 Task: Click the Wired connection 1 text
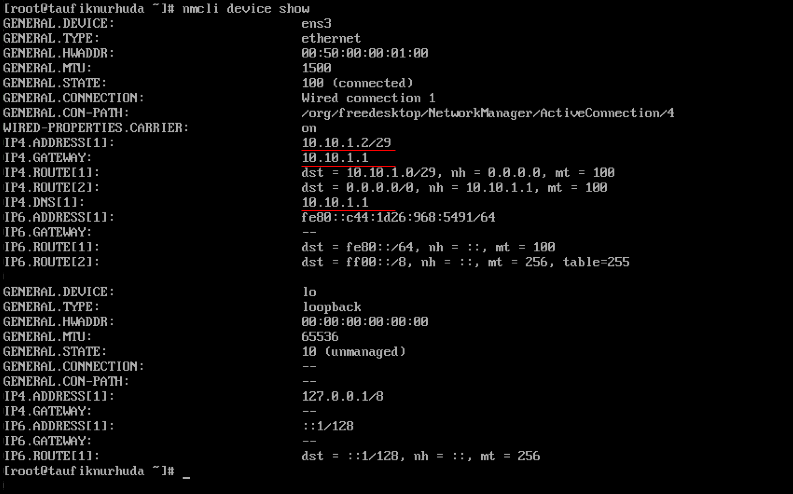[x=368, y=98]
